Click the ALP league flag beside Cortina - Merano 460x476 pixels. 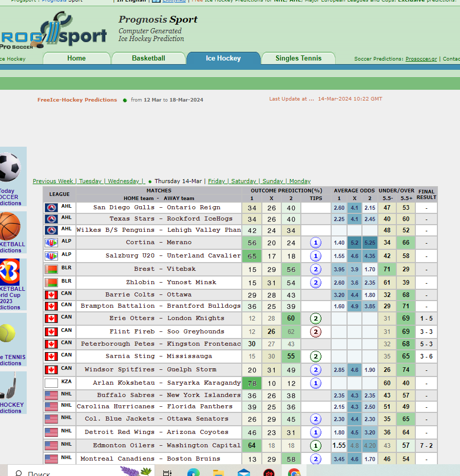(x=51, y=242)
